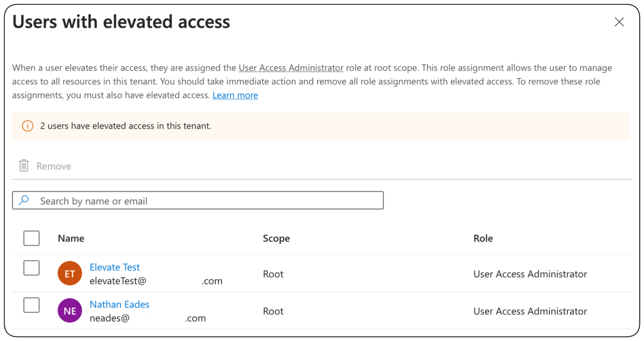Click the search magnifier icon

coord(24,200)
